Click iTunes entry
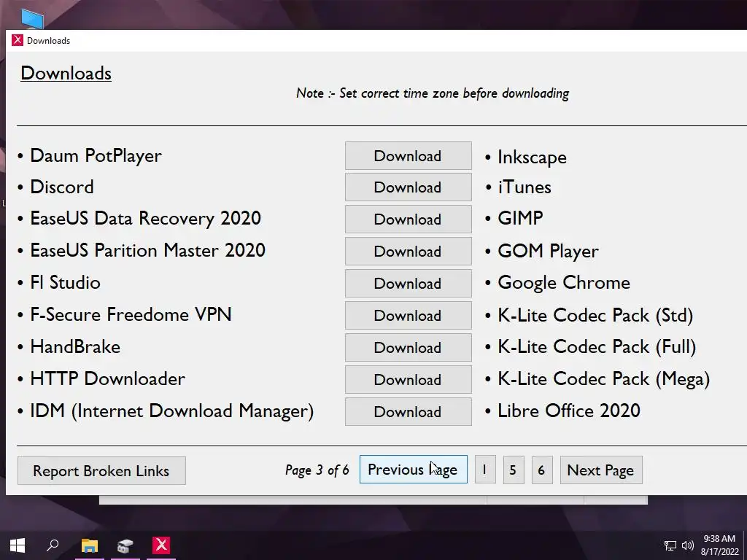 tap(525, 187)
